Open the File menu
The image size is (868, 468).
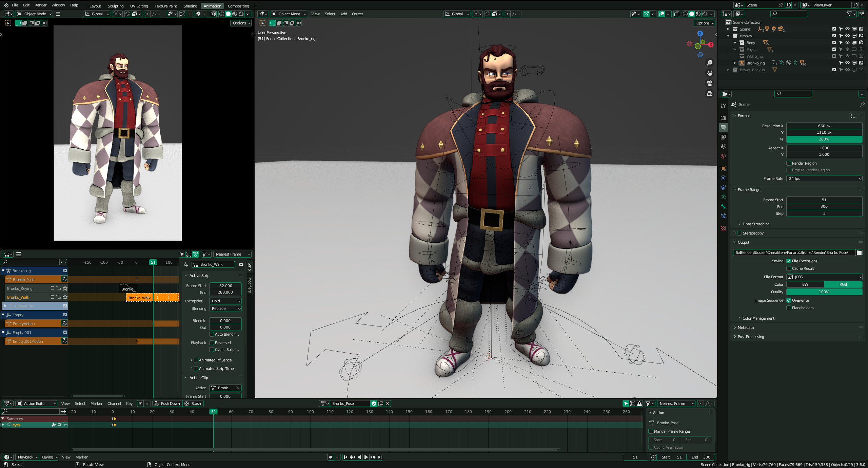[x=15, y=5]
